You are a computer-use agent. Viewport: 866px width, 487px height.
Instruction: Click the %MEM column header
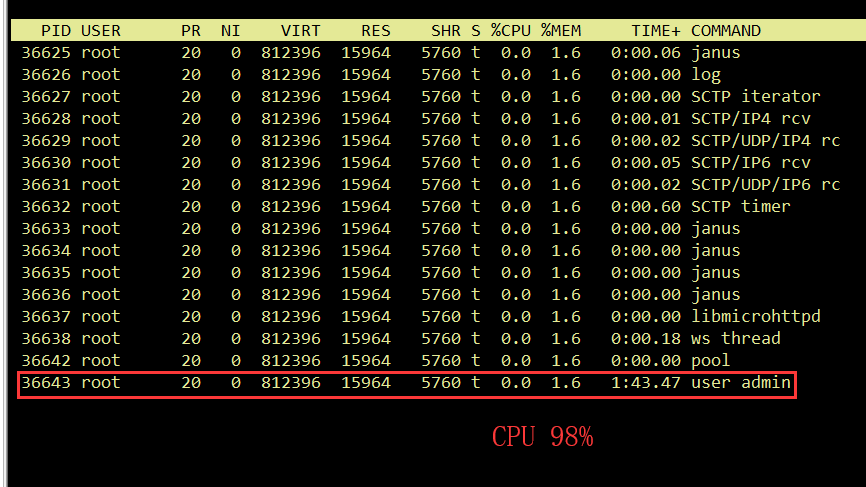pyautogui.click(x=561, y=31)
